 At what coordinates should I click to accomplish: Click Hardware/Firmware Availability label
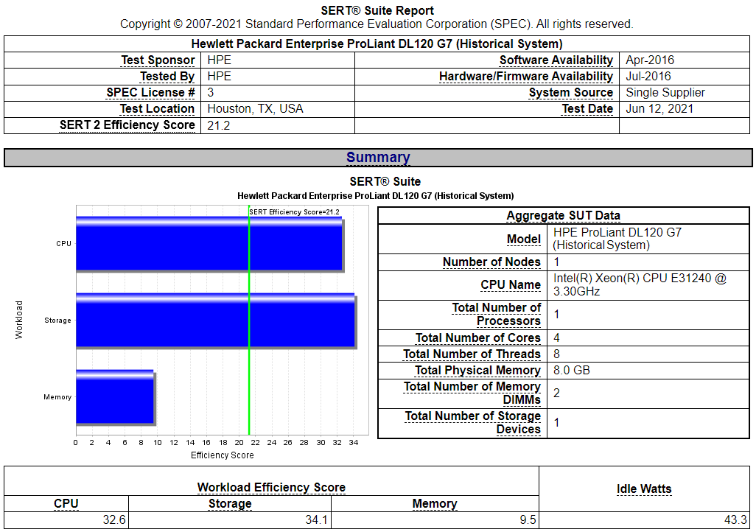[526, 76]
